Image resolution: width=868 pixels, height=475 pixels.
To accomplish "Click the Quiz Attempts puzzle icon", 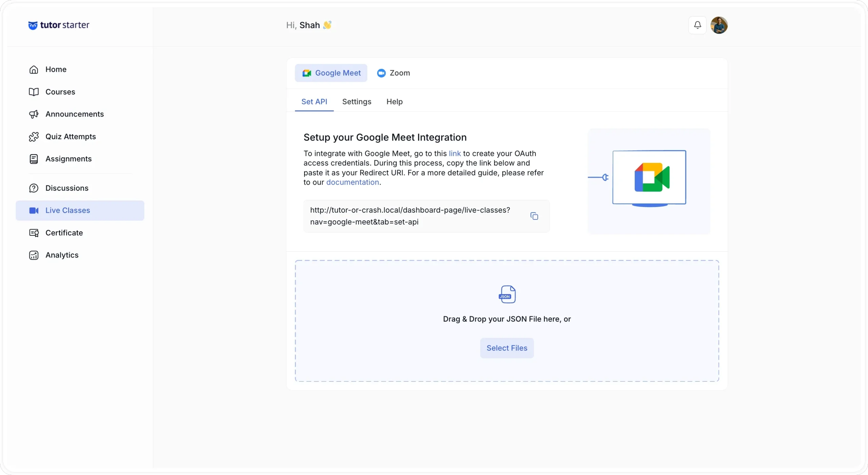I will point(34,137).
